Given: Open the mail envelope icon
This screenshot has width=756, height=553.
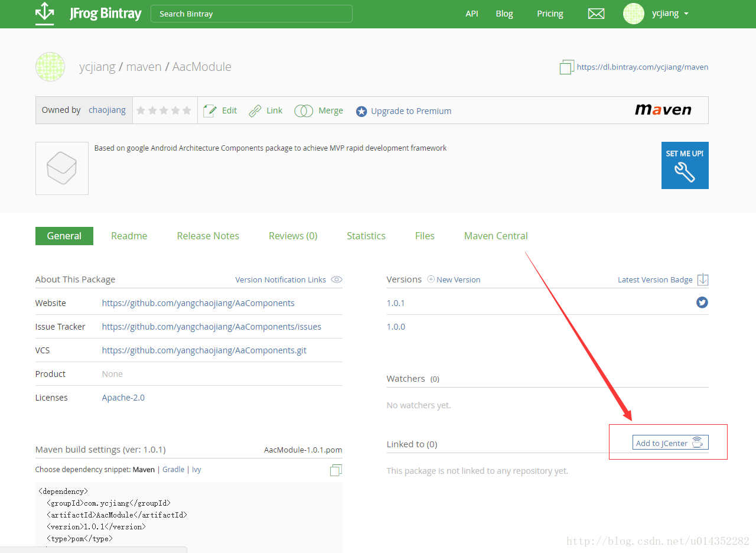Looking at the screenshot, I should (x=596, y=14).
